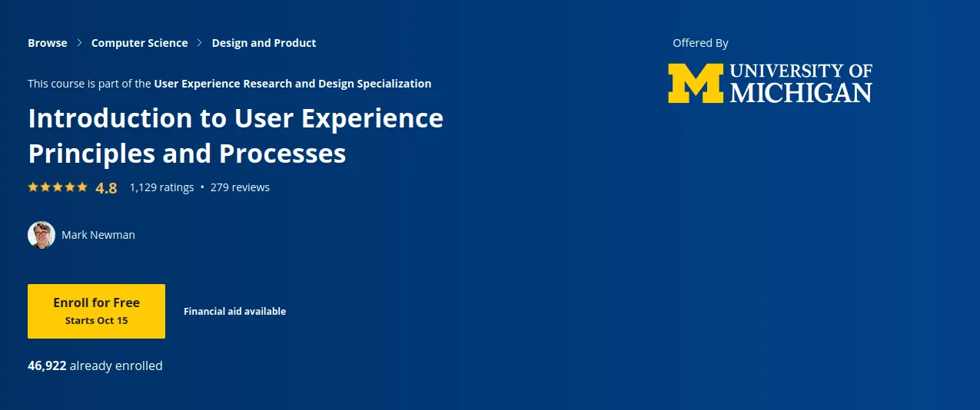The height and width of the screenshot is (410, 980).
Task: Open the Browse breadcrumb link
Action: (x=48, y=43)
